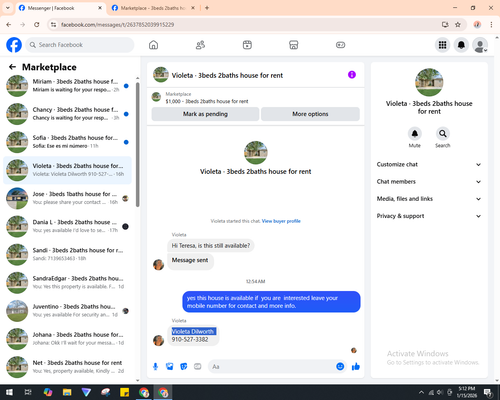Open Johana's conversation
The width and height of the screenshot is (500, 400).
(x=68, y=339)
